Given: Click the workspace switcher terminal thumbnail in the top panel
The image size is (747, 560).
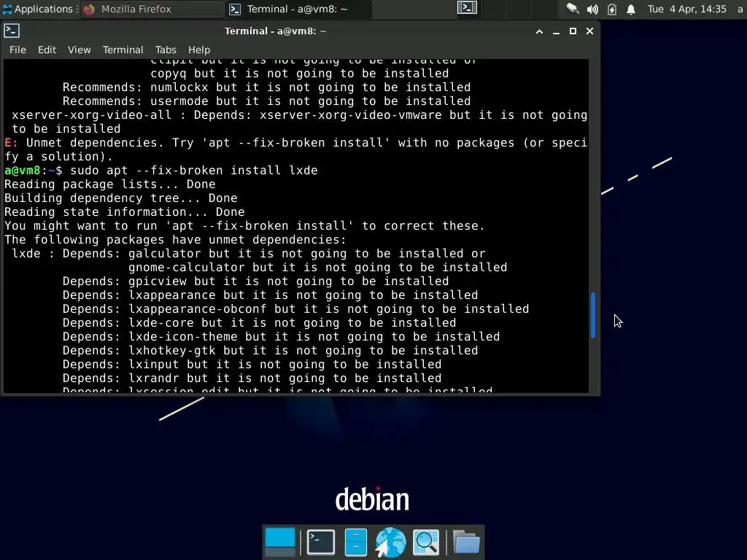Looking at the screenshot, I should [x=467, y=7].
